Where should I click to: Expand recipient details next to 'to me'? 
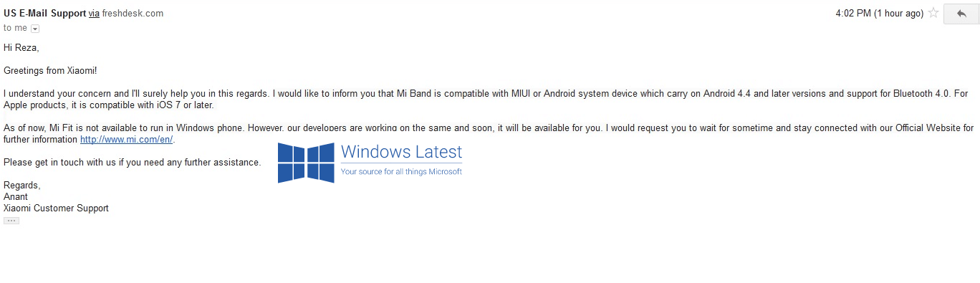[35, 29]
